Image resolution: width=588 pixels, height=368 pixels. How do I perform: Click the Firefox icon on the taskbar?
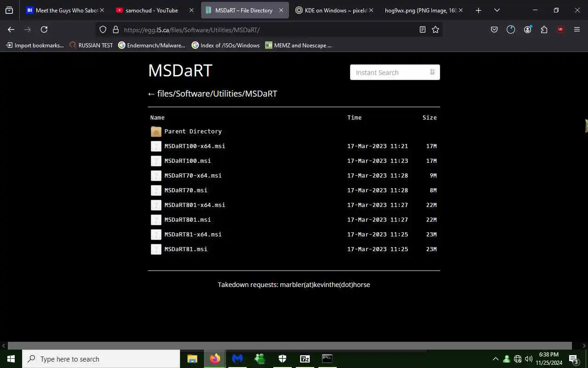point(215,359)
